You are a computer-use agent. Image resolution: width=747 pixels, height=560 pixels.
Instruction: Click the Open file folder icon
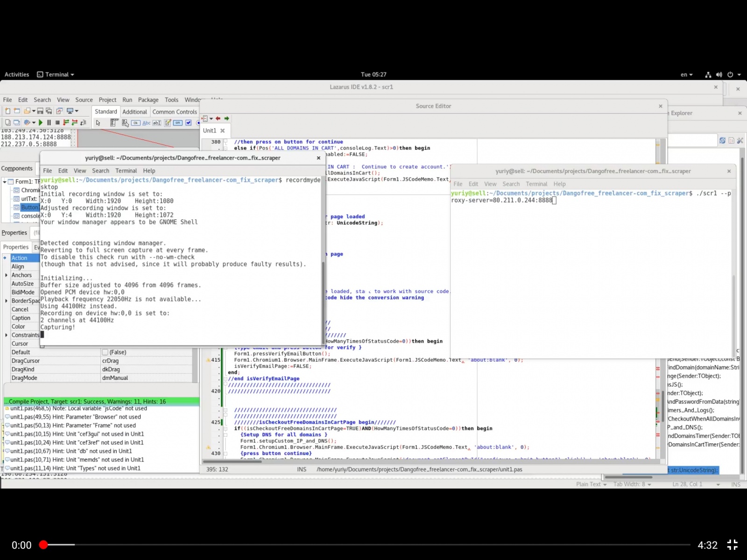pyautogui.click(x=27, y=111)
